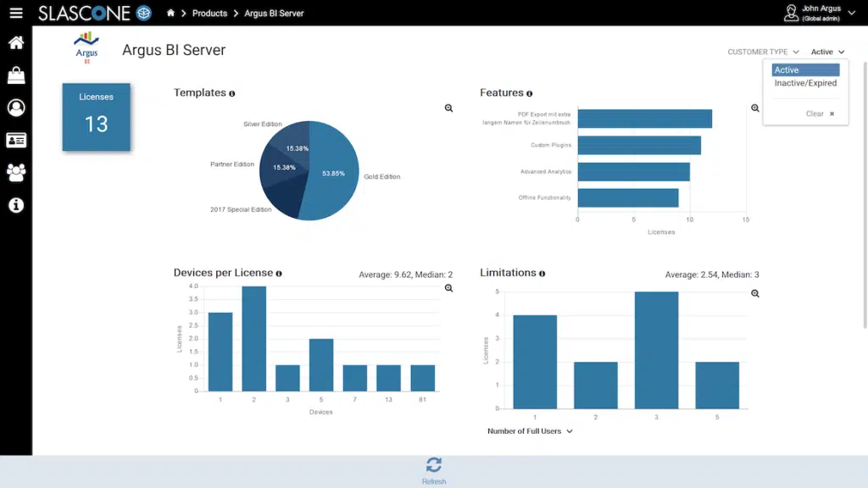
Task: Click the magnifier on Features chart
Action: 754,108
